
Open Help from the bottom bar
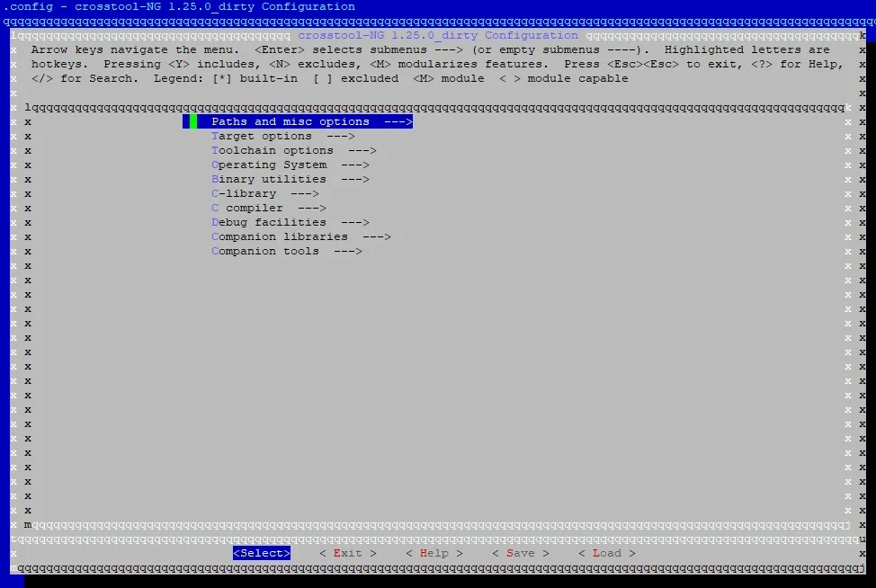(434, 553)
